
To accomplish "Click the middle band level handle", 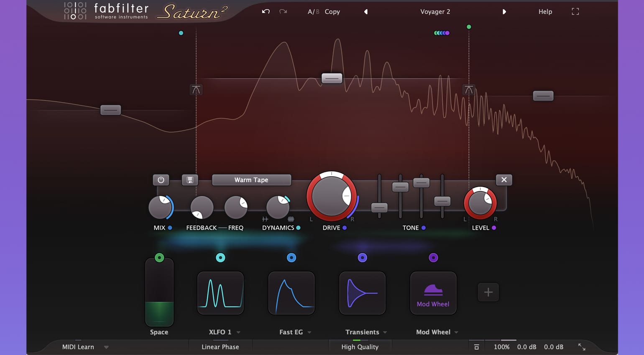I will 332,78.
